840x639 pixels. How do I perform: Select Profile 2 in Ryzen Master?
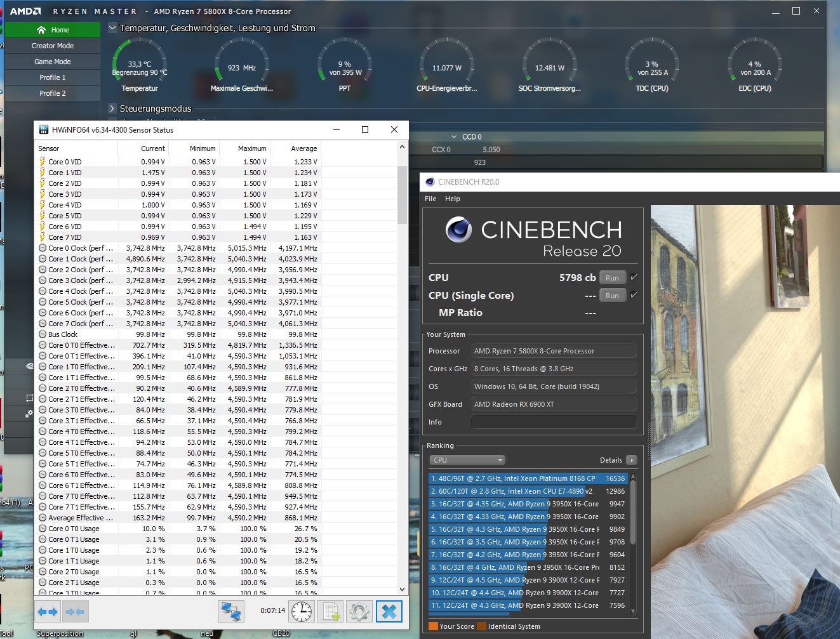(x=53, y=93)
